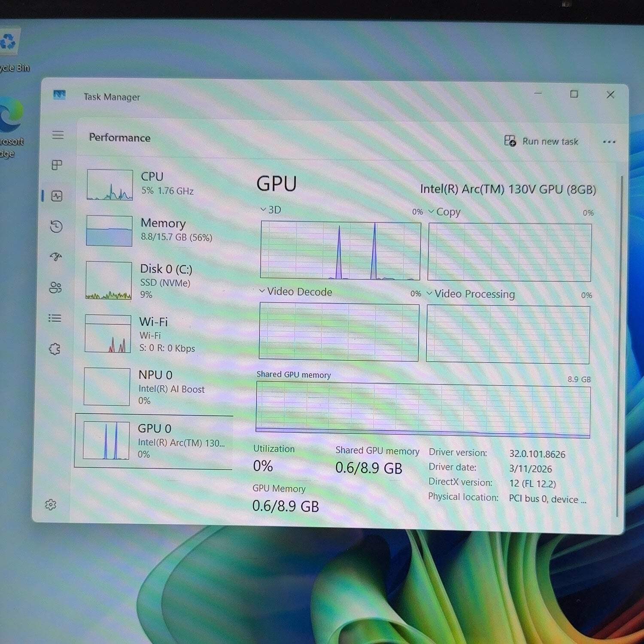Click the Performance page heading
This screenshot has height=644, width=644.
tap(120, 137)
